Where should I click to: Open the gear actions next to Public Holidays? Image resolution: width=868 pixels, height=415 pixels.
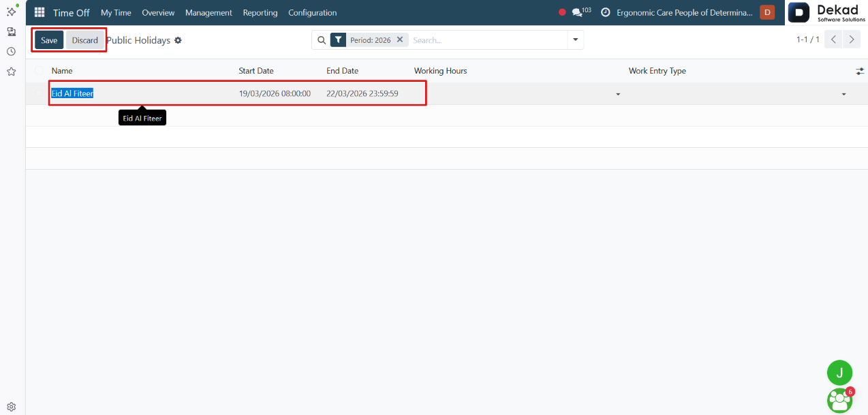(178, 40)
